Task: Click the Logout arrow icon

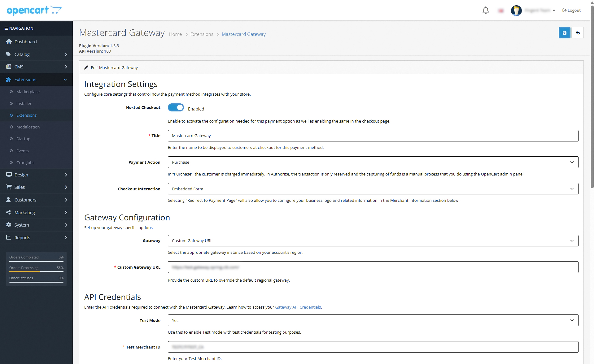Action: pos(564,11)
